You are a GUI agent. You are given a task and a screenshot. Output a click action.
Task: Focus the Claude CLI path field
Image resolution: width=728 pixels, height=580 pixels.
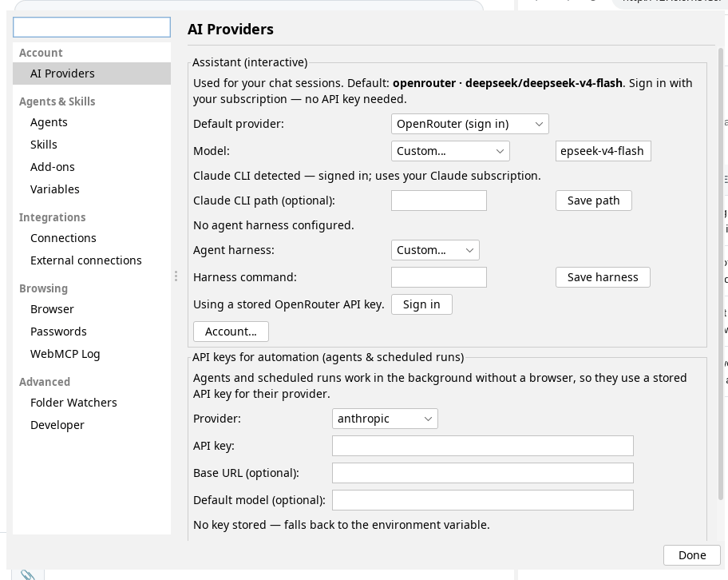coord(439,201)
